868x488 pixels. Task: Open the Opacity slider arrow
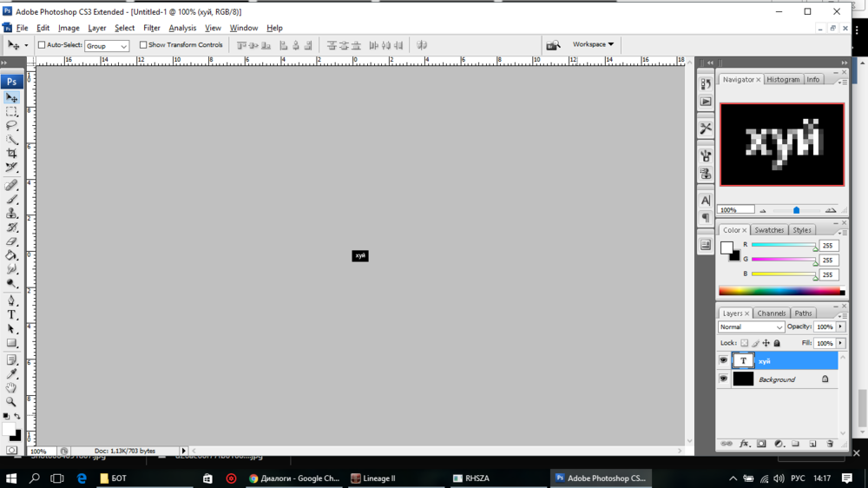click(x=840, y=326)
